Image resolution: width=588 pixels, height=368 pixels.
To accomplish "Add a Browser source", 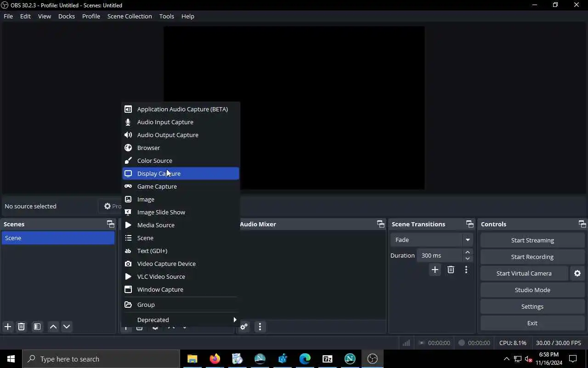I will 181,148.
